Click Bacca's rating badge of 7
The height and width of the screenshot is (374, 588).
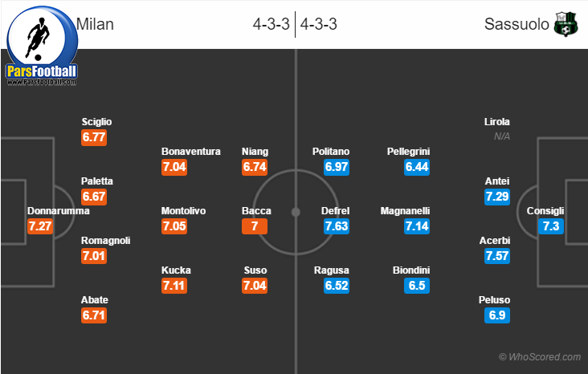click(255, 226)
